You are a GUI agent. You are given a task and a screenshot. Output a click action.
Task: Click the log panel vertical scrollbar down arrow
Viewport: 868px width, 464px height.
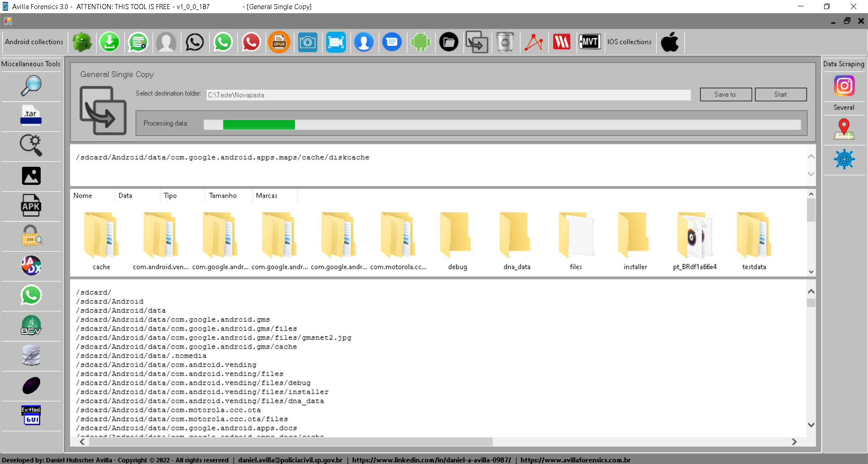pos(811,425)
